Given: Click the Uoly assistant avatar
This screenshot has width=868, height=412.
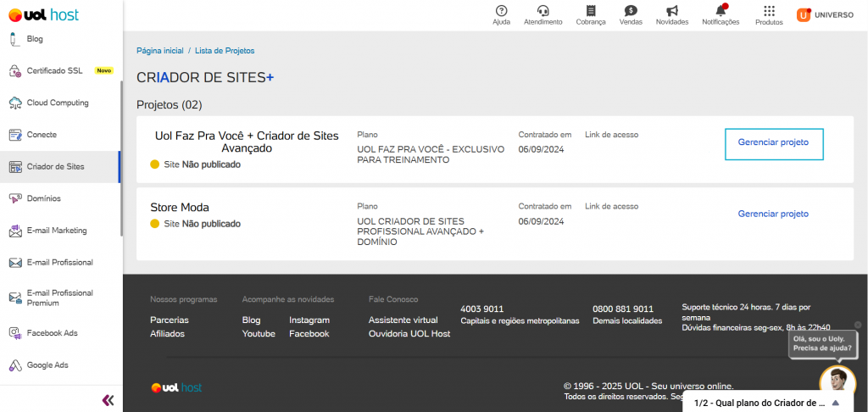Looking at the screenshot, I should coord(837,381).
